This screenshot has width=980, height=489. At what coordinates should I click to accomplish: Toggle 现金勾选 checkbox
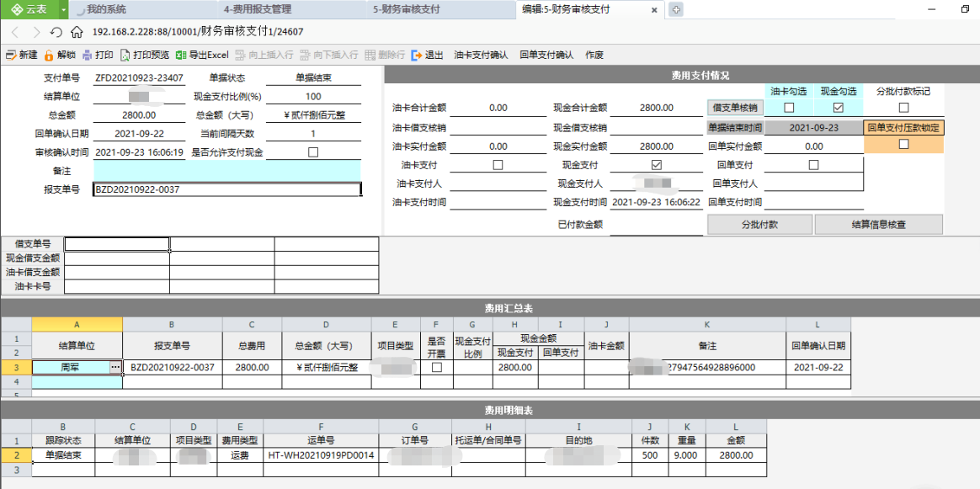(839, 108)
